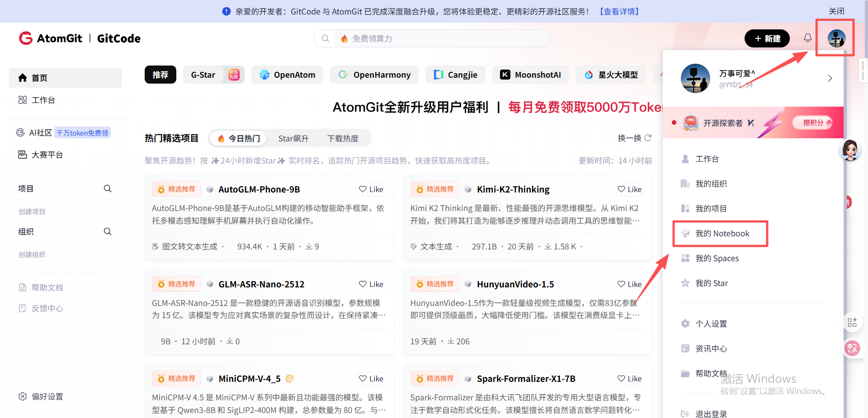Image resolution: width=868 pixels, height=418 pixels.
Task: Like the MiniCPM-V-4_5 project
Action: pyautogui.click(x=371, y=379)
